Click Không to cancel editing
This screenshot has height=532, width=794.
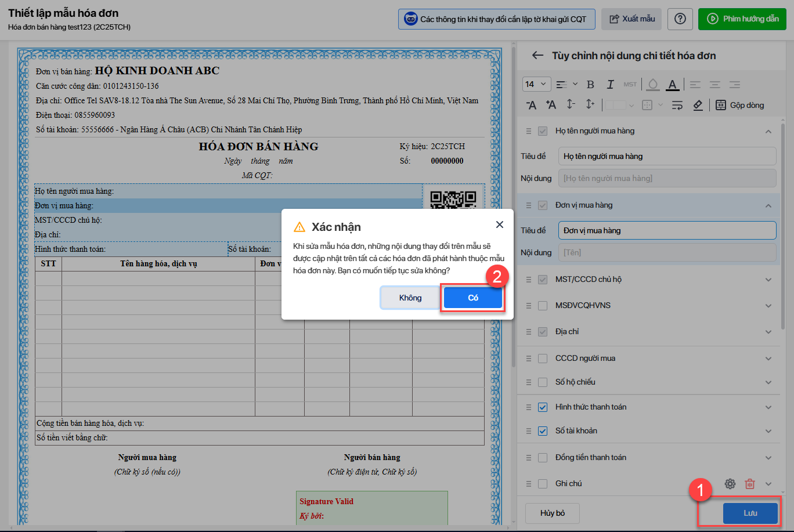pos(410,298)
